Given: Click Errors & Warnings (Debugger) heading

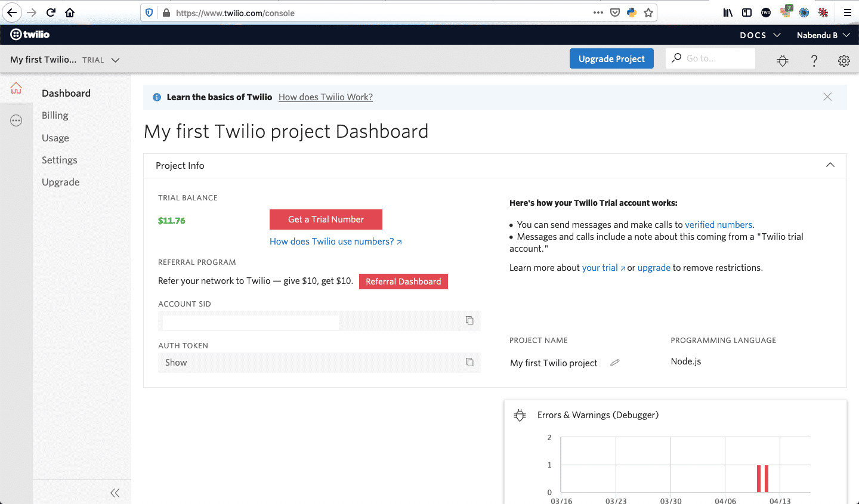Looking at the screenshot, I should (x=598, y=415).
